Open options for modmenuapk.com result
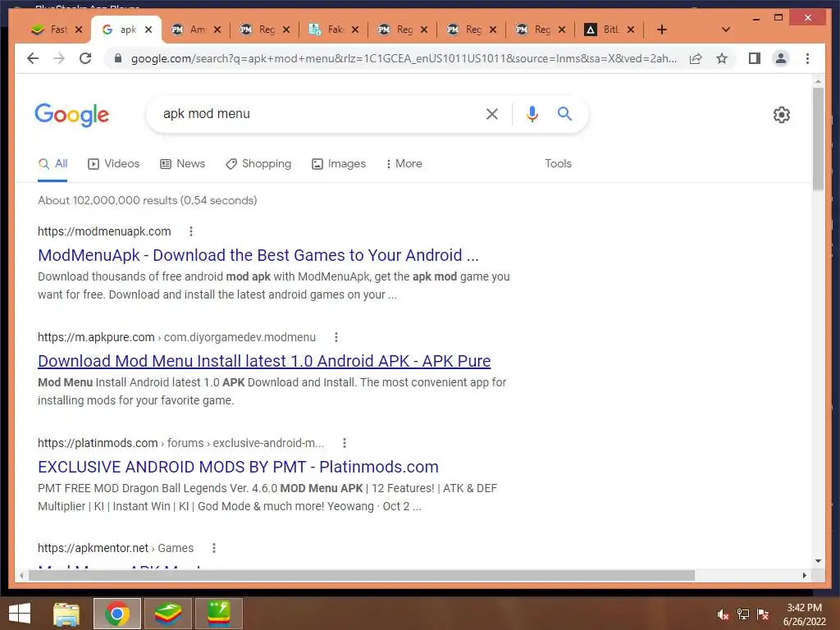The height and width of the screenshot is (630, 840). (x=190, y=231)
